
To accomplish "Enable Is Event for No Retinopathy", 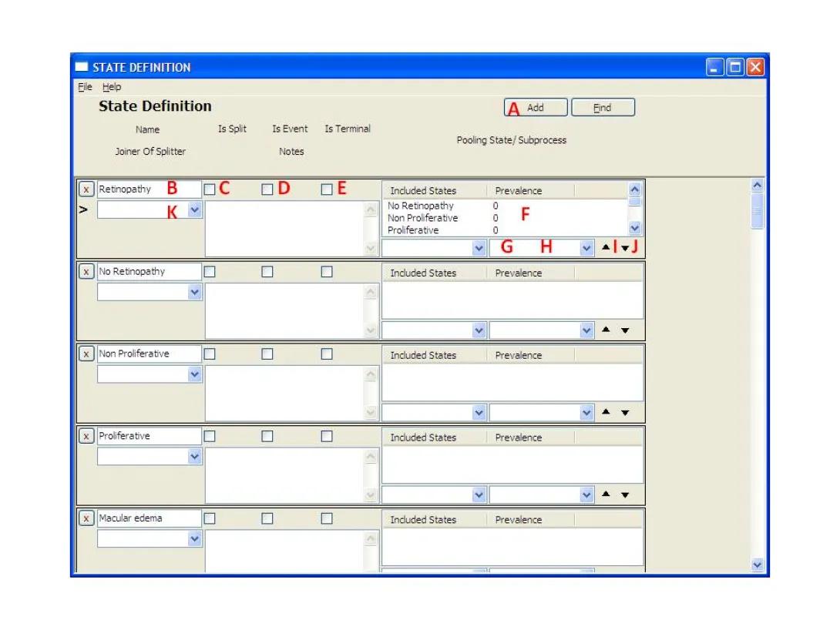I will (x=267, y=272).
